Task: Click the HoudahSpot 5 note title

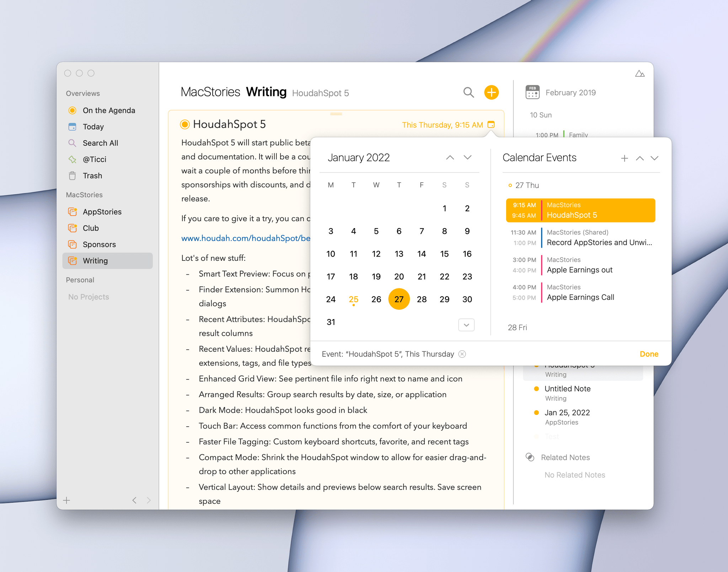Action: click(229, 124)
